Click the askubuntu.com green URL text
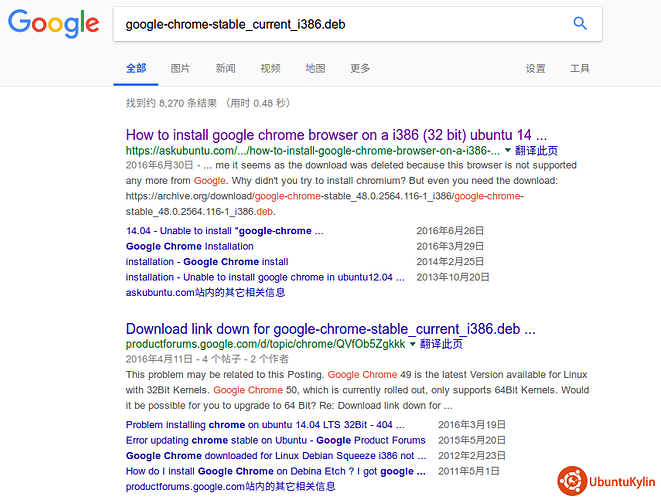The width and height of the screenshot is (661, 500). click(313, 151)
